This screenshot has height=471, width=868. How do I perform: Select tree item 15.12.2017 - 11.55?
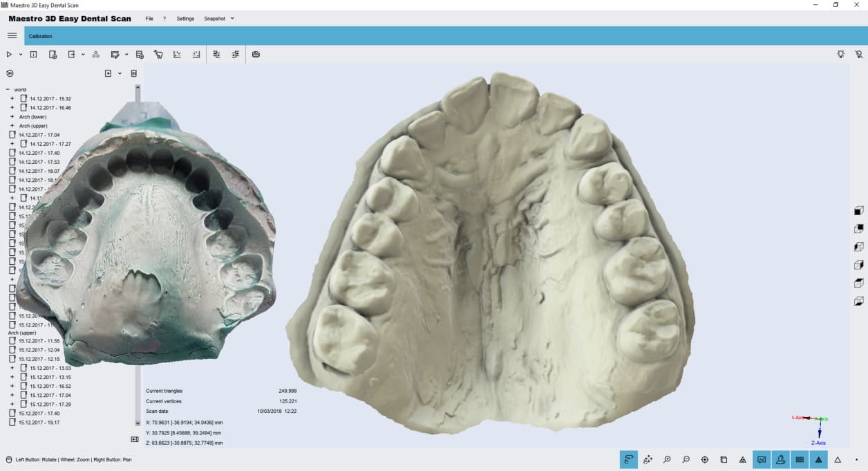click(x=39, y=341)
